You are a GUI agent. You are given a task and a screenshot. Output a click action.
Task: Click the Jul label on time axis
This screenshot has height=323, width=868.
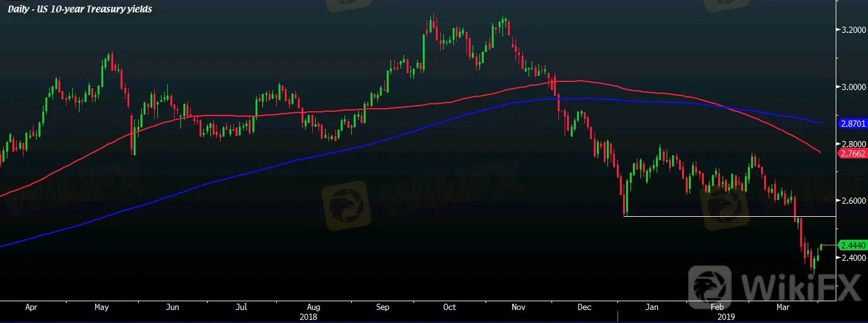coord(242,307)
